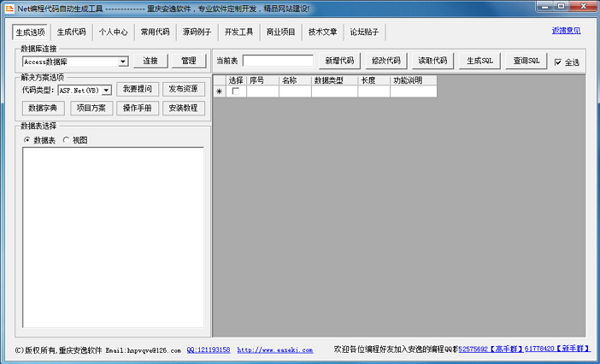
Task: Click the 发布资源 button
Action: [183, 89]
